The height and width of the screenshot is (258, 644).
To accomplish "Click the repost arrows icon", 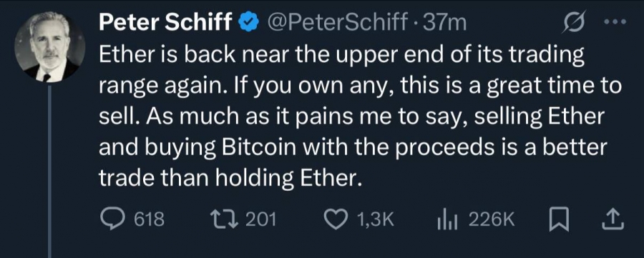I will click(224, 220).
